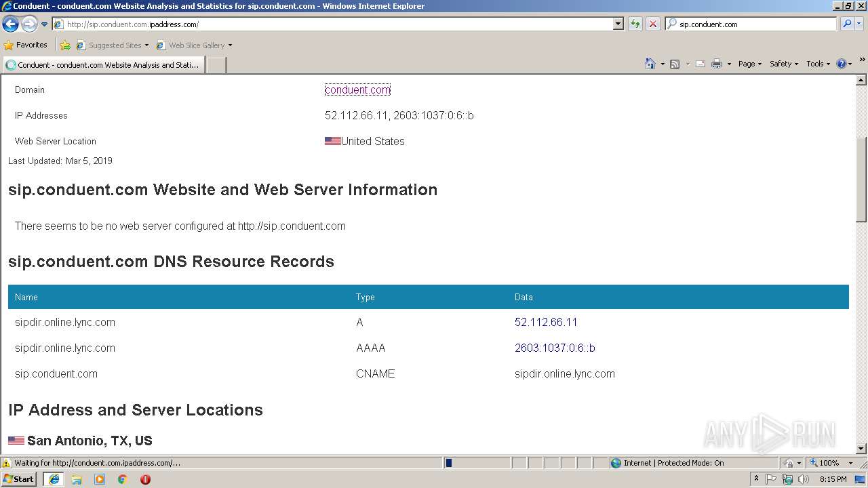
Task: Select sipdir.online.lync.com in CNAME data cell
Action: [x=565, y=373]
